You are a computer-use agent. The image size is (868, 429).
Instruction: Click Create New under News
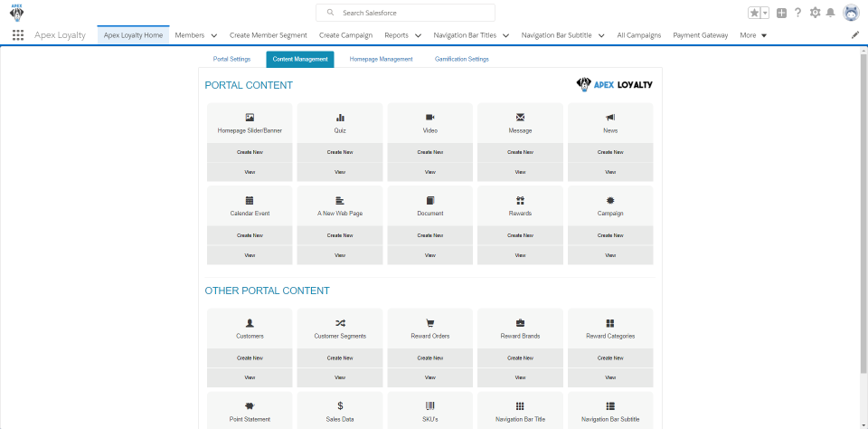point(610,152)
